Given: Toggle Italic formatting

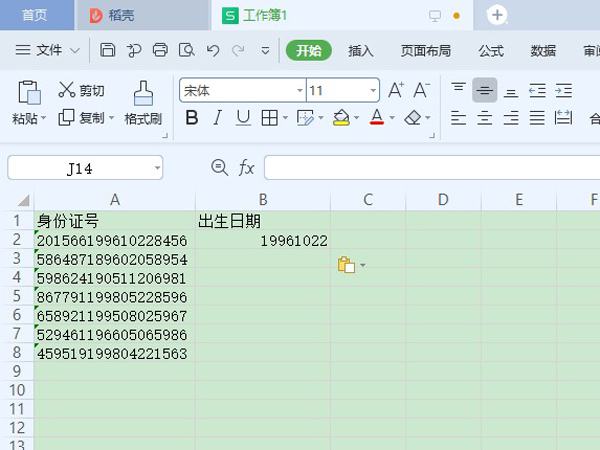Looking at the screenshot, I should click(217, 118).
